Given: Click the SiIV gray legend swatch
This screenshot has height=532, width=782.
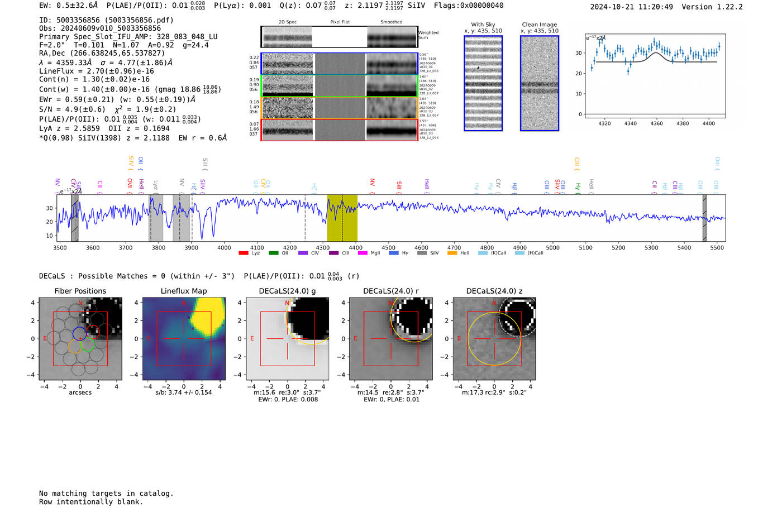Looking at the screenshot, I should click(422, 253).
